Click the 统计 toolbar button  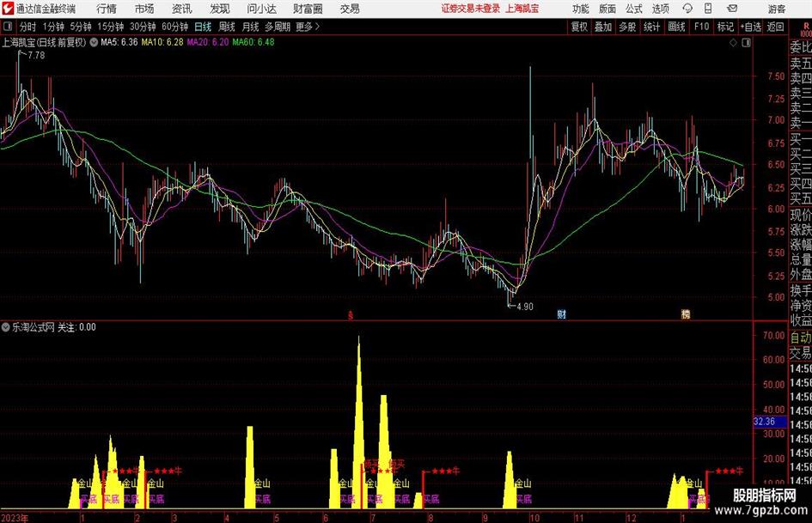click(651, 27)
